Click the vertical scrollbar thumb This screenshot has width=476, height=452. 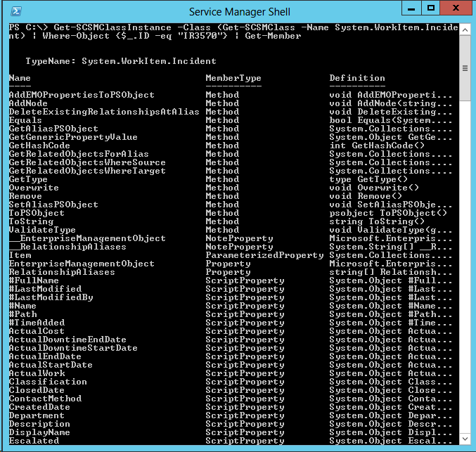click(465, 68)
